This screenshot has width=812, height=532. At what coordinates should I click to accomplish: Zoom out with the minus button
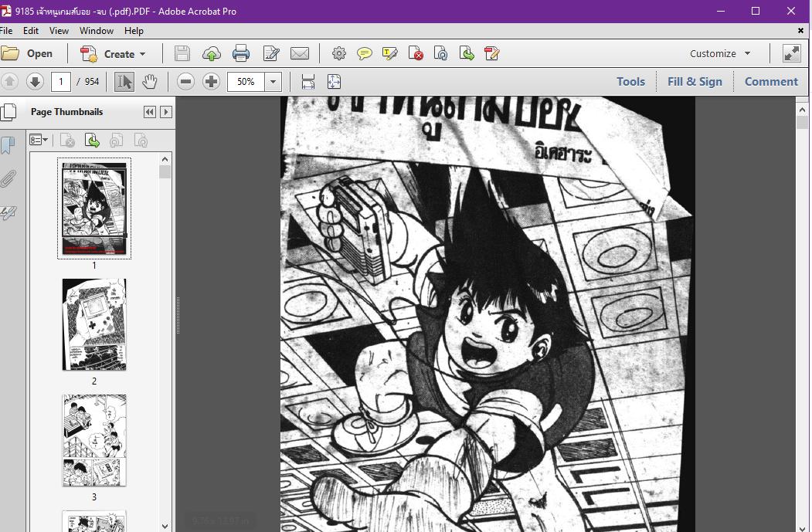coord(185,81)
